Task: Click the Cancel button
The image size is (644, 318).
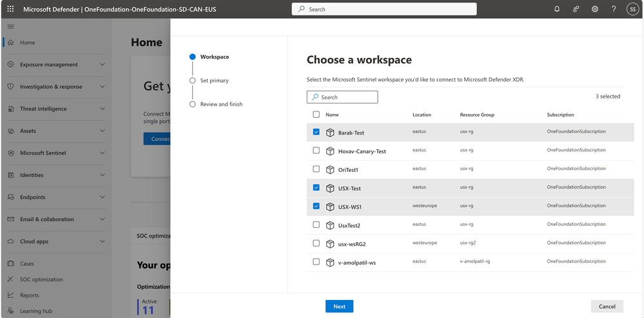Action: pyautogui.click(x=607, y=306)
